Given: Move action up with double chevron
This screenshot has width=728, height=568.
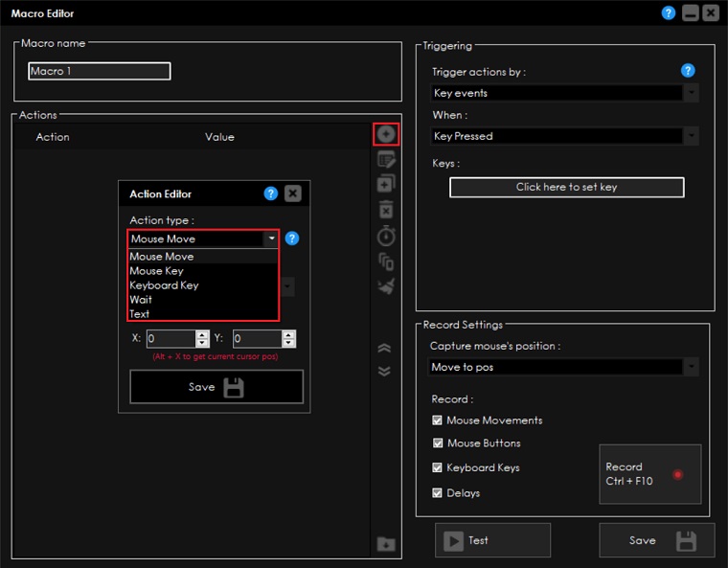Looking at the screenshot, I should (x=384, y=349).
